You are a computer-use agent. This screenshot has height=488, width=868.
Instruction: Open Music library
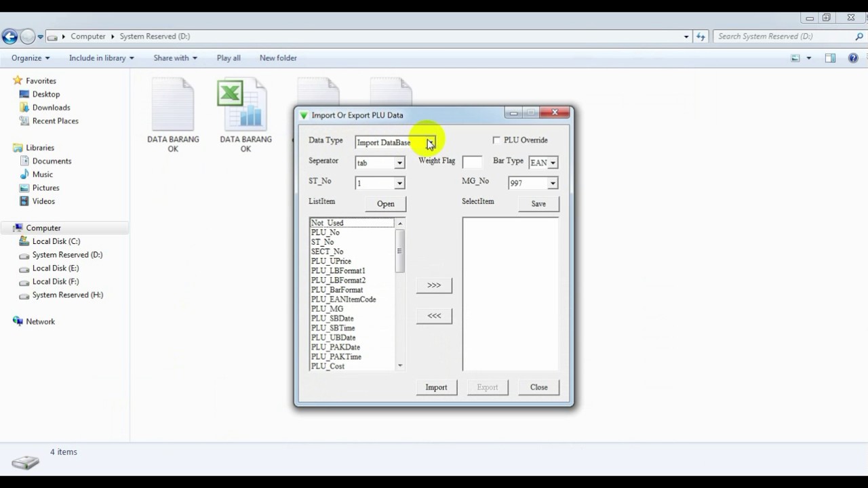coord(42,175)
